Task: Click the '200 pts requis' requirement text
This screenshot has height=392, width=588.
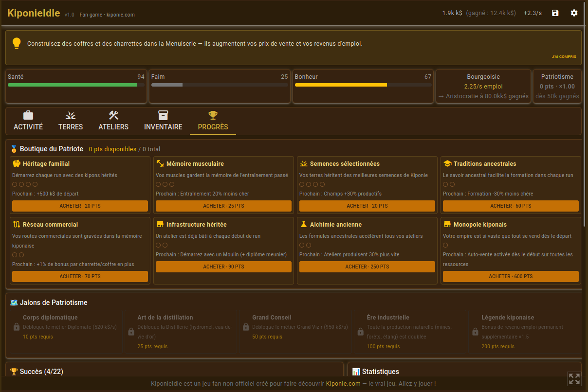Action: pos(498,346)
